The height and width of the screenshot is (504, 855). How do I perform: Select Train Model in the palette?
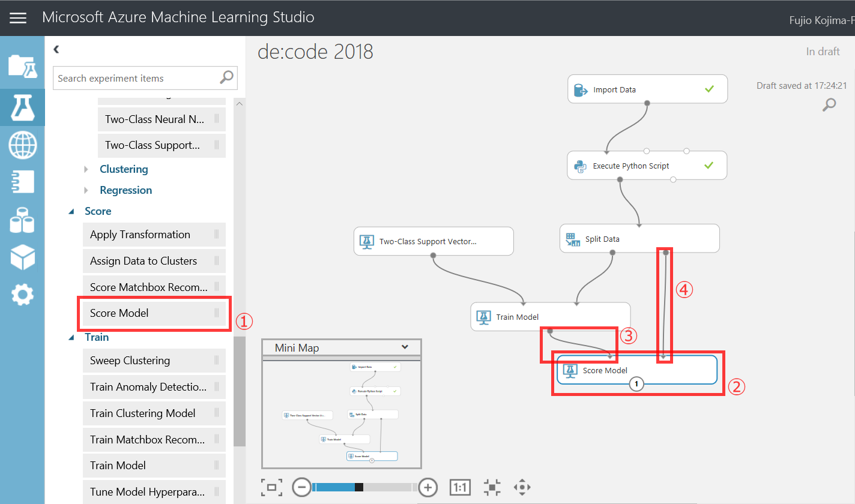click(154, 466)
